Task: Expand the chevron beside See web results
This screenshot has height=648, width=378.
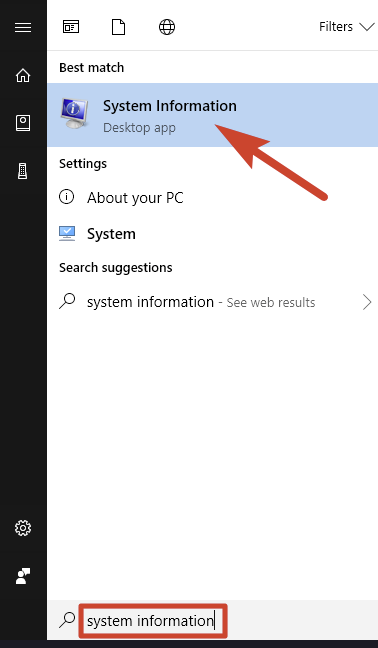Action: tap(367, 302)
